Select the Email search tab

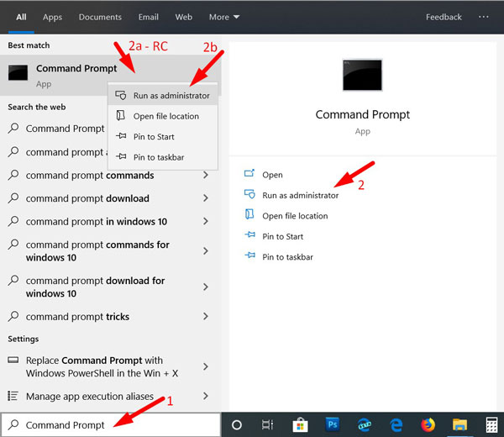tap(149, 17)
